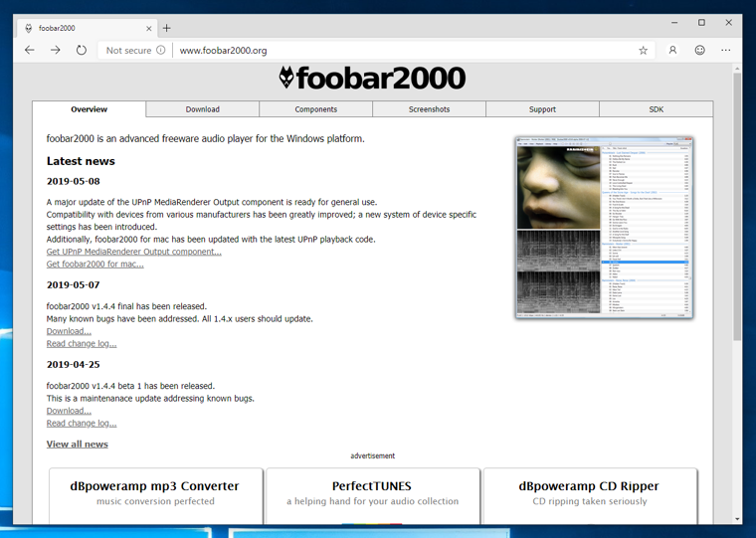Click the Not secure label
This screenshot has height=538, width=756.
(x=128, y=50)
